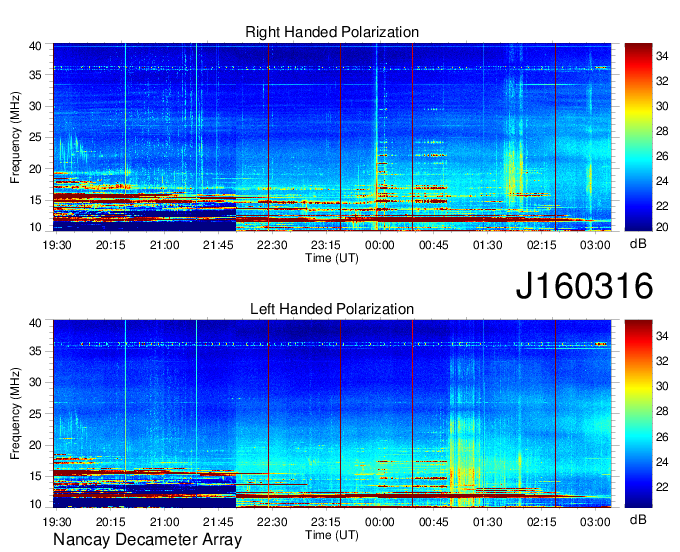Viewport: 680px width, 552px height.
Task: Click the 'Left Handed Polarization' title
Action: click(332, 309)
